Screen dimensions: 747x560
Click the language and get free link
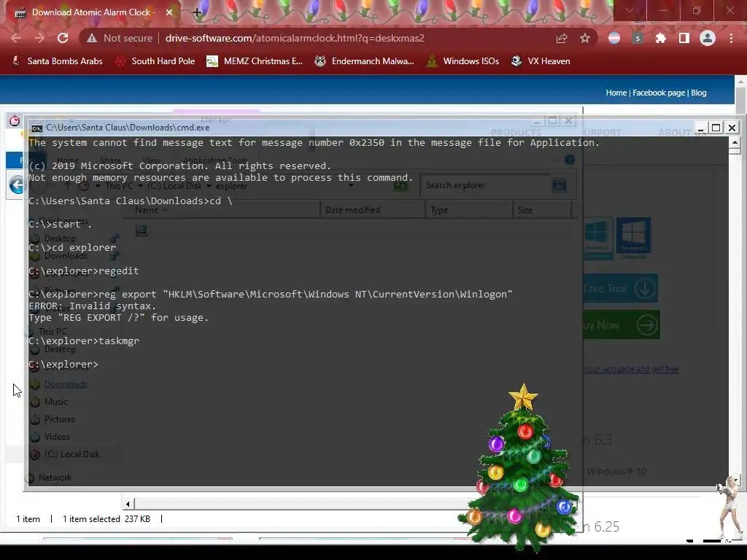631,369
